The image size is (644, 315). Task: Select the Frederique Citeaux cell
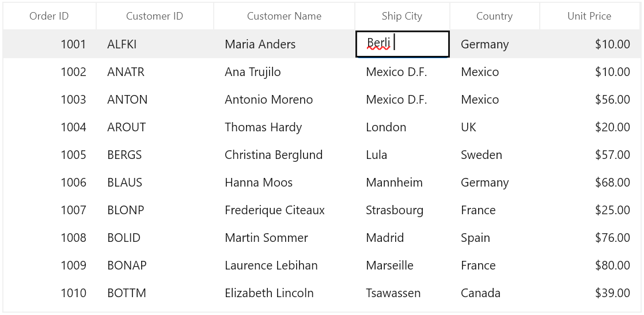(275, 210)
